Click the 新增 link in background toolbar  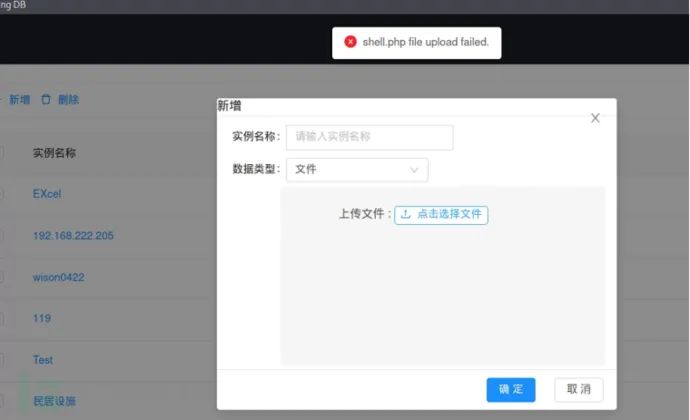pos(20,100)
